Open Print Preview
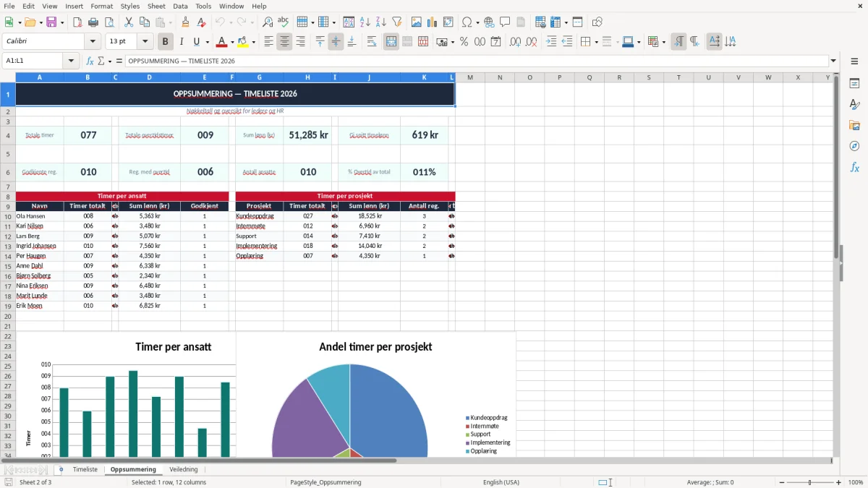Screen dimensions: 868x488 pyautogui.click(x=109, y=22)
